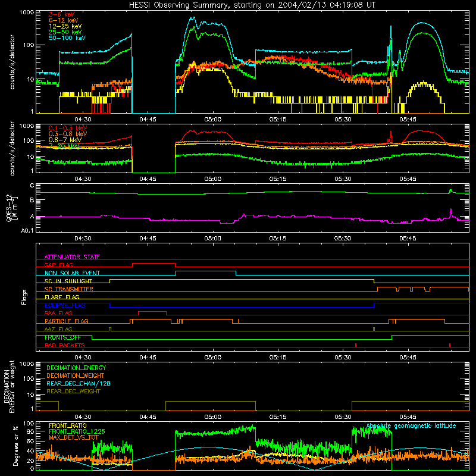Select the BAD_PACKETS flag label
The height and width of the screenshot is (476, 476).
point(65,345)
